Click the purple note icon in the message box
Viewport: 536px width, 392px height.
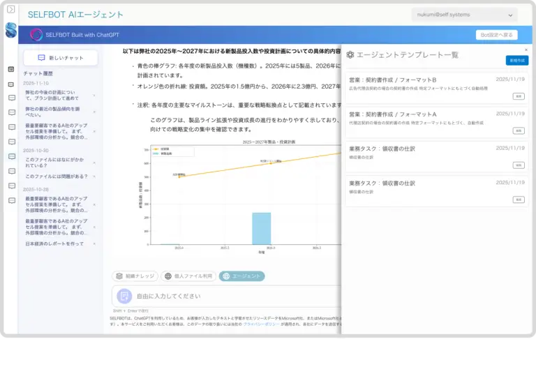click(124, 296)
